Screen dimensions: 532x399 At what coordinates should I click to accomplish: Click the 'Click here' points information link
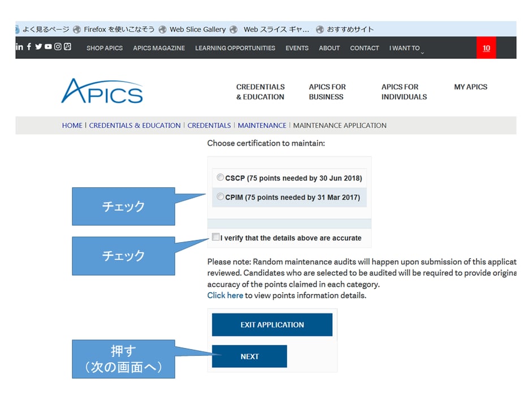click(x=225, y=295)
